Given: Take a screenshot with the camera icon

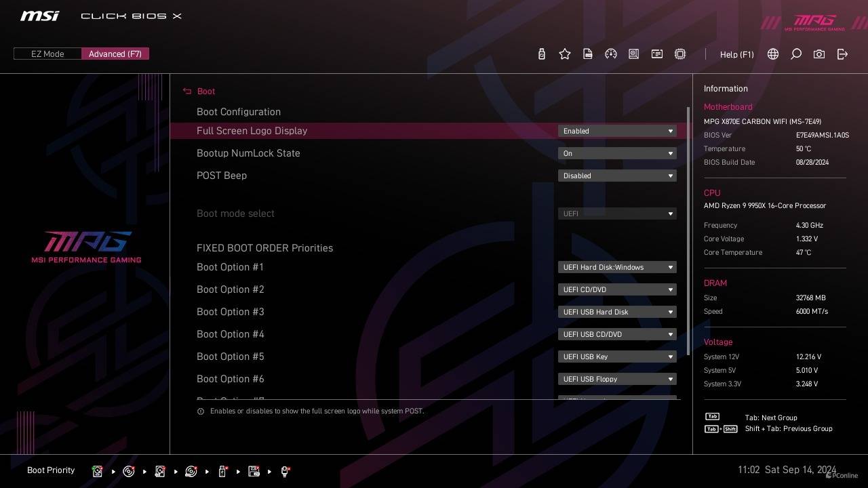Looking at the screenshot, I should pyautogui.click(x=819, y=54).
